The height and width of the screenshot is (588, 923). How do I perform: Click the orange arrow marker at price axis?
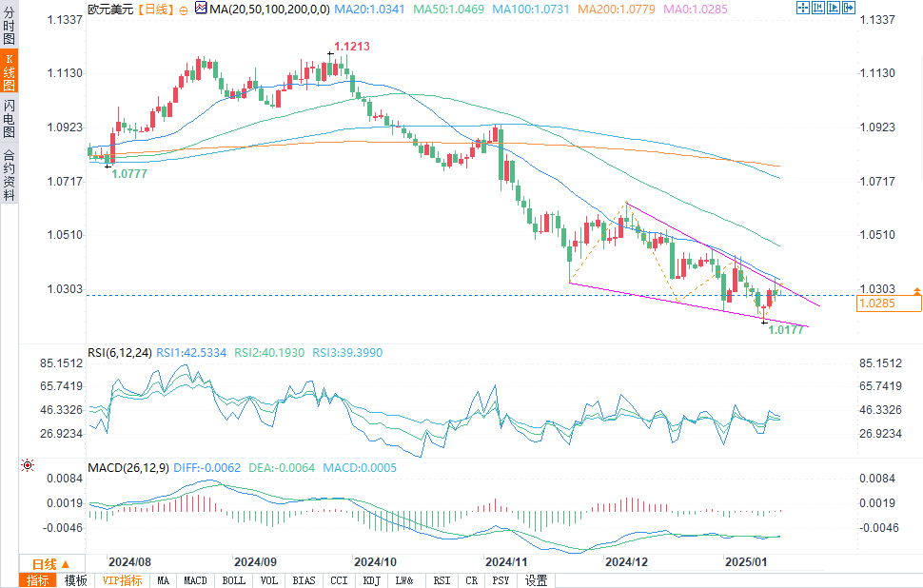[x=916, y=291]
